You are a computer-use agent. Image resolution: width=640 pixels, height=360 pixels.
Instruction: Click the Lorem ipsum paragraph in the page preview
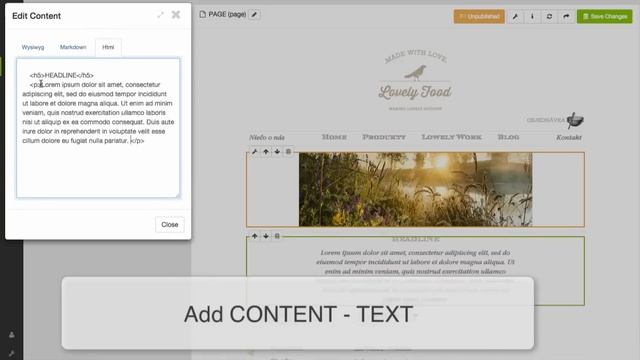[x=416, y=276]
